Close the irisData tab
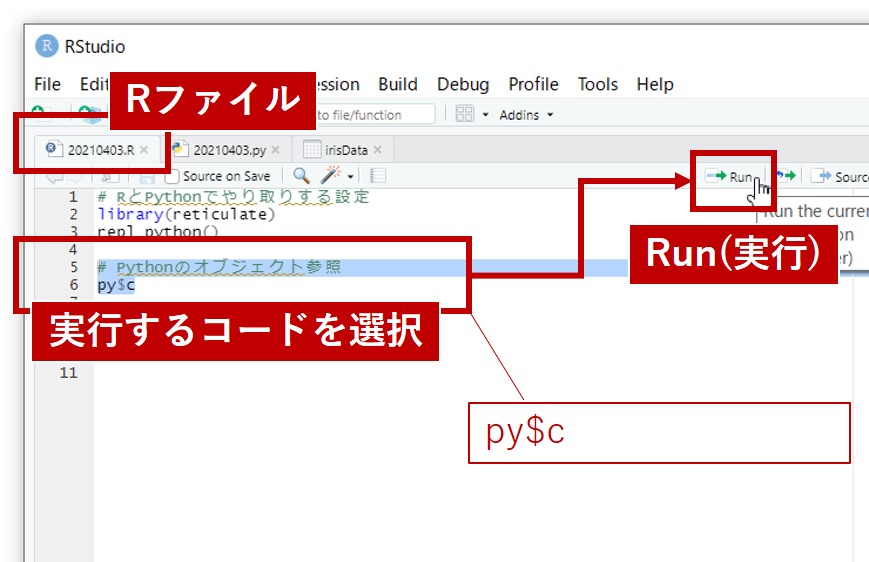This screenshot has height=562, width=869. point(379,150)
